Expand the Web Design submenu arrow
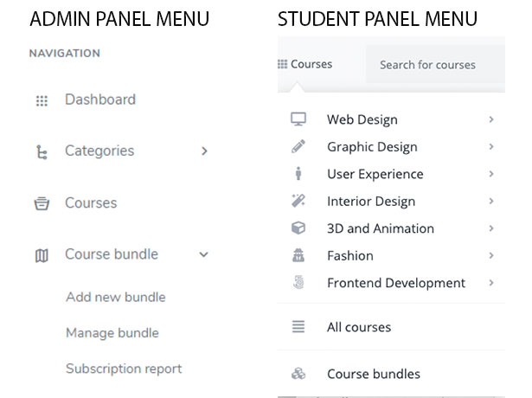532x398 pixels. click(x=490, y=119)
